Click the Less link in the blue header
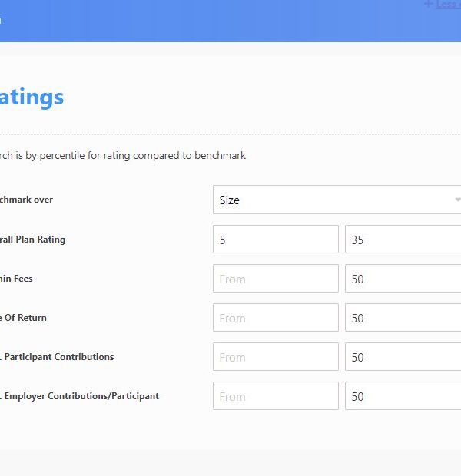 click(x=448, y=5)
